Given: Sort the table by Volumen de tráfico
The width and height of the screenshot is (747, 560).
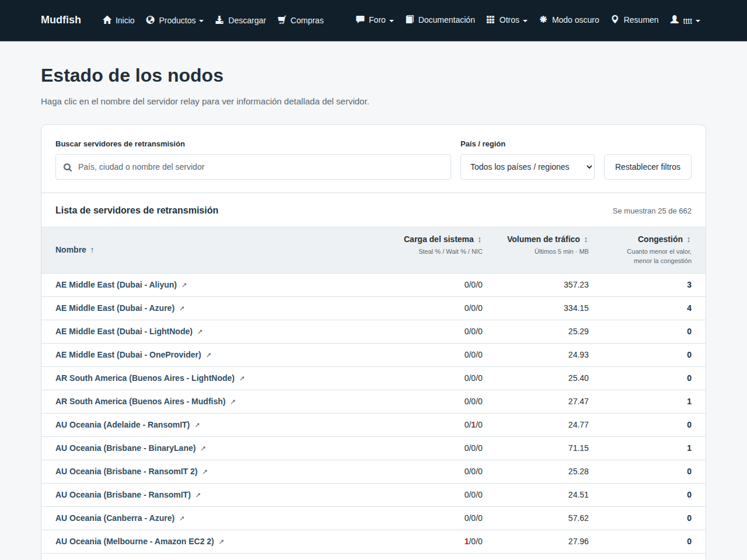Looking at the screenshot, I should (548, 239).
